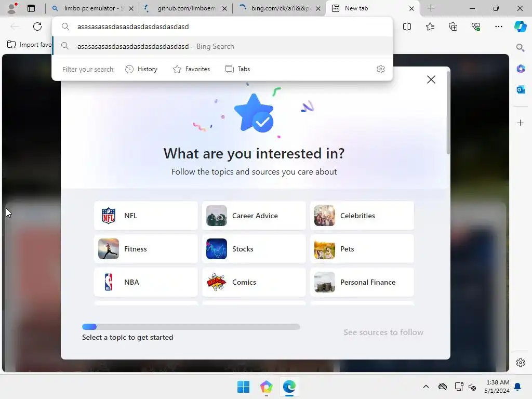Click the dialog vertical scrollbar
Screen dimensions: 532x399
pyautogui.click(x=448, y=112)
